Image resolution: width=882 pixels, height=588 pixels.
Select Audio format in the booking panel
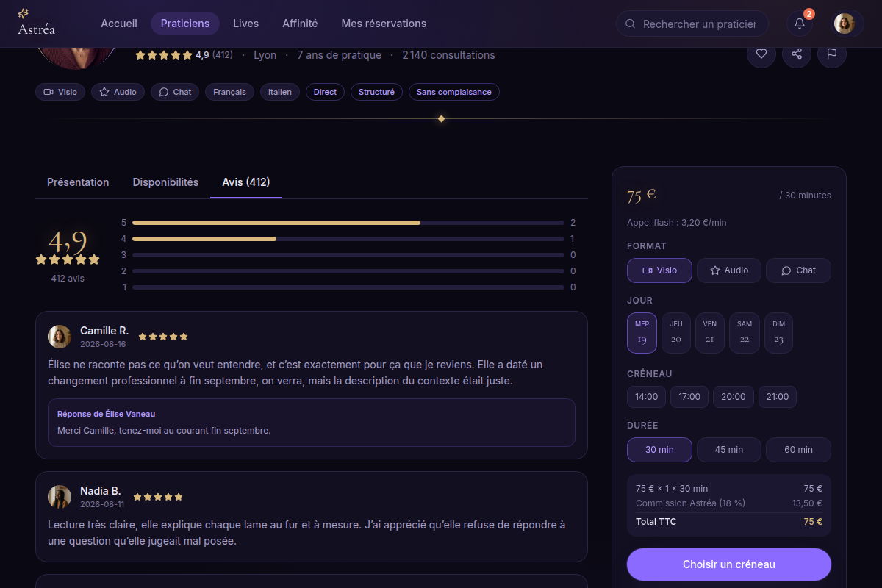coord(729,270)
